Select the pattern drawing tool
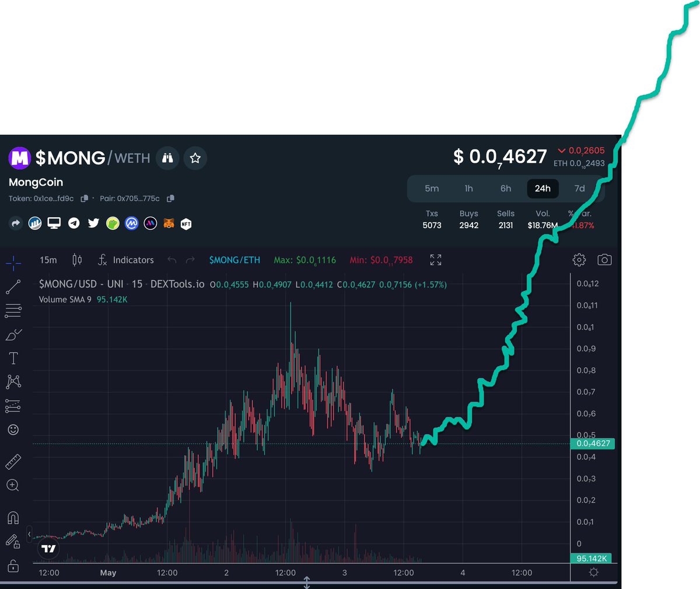Viewport: 700px width, 589px height. [x=13, y=381]
